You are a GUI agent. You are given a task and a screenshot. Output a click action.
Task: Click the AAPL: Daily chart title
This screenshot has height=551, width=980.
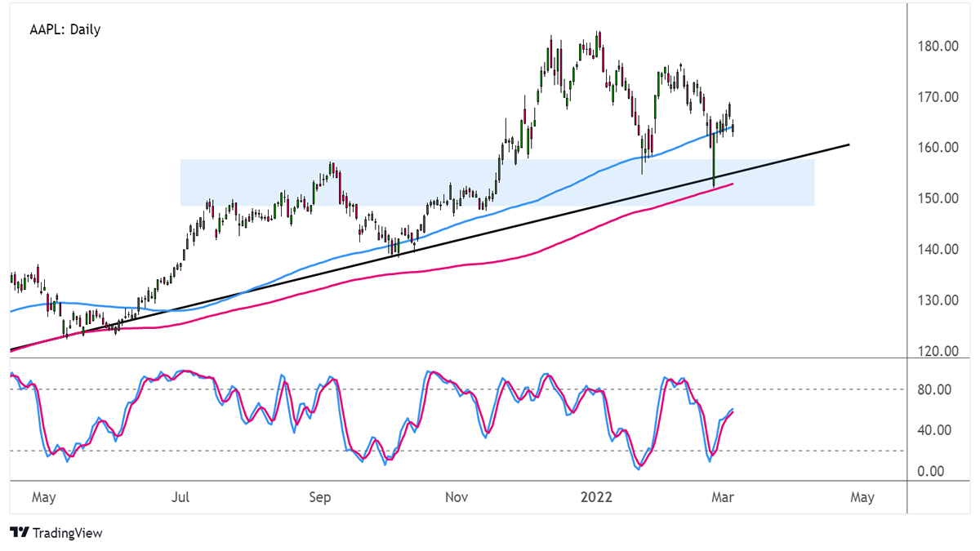click(x=65, y=30)
